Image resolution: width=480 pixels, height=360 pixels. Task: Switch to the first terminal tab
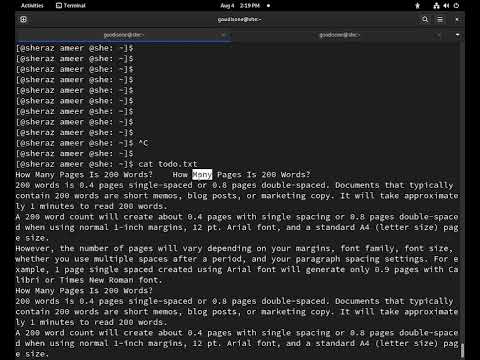pyautogui.click(x=123, y=35)
